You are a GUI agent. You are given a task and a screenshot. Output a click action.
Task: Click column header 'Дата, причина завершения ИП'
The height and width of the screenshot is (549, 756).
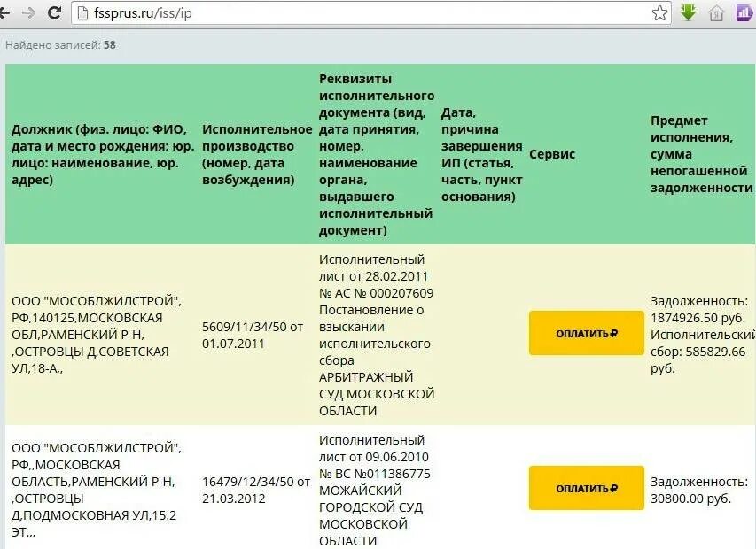(x=481, y=155)
